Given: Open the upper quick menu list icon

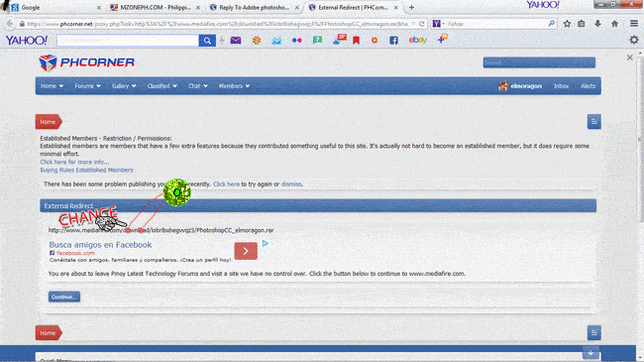Looking at the screenshot, I should 593,122.
